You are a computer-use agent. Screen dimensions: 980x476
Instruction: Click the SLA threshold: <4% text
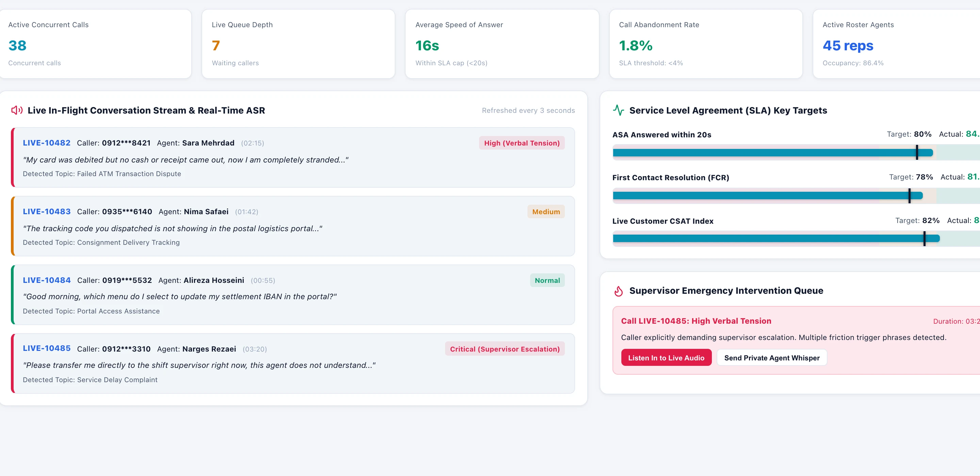tap(651, 63)
